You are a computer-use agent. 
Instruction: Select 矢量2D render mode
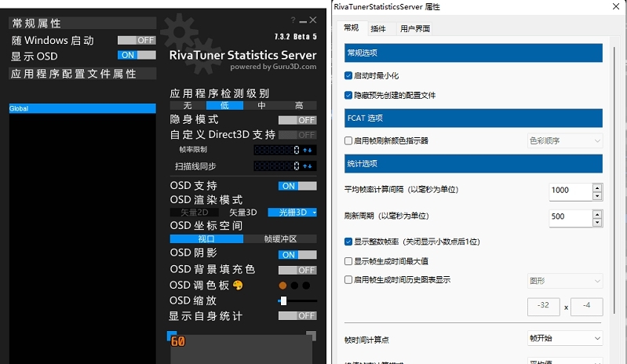pos(195,212)
